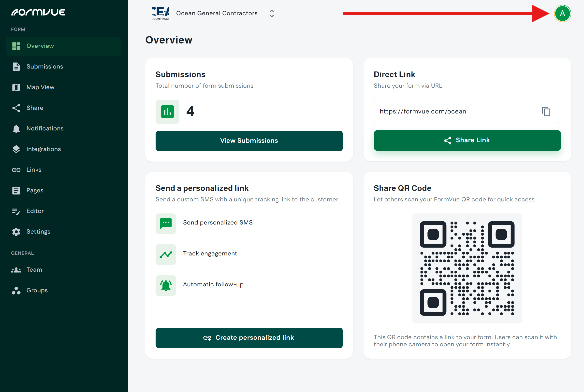584x392 pixels.
Task: Click the FormVue logo
Action: (38, 12)
